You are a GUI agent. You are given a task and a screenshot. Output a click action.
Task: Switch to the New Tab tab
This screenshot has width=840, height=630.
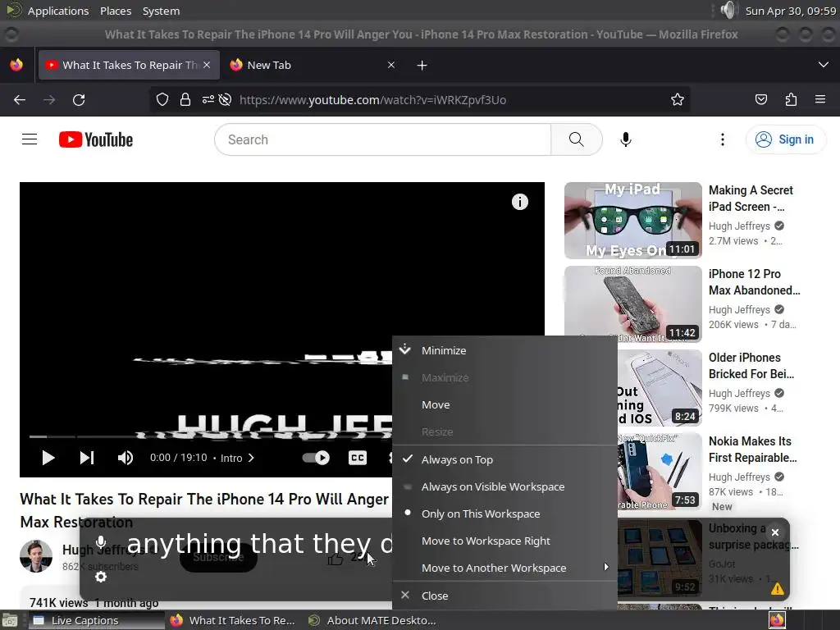click(311, 66)
